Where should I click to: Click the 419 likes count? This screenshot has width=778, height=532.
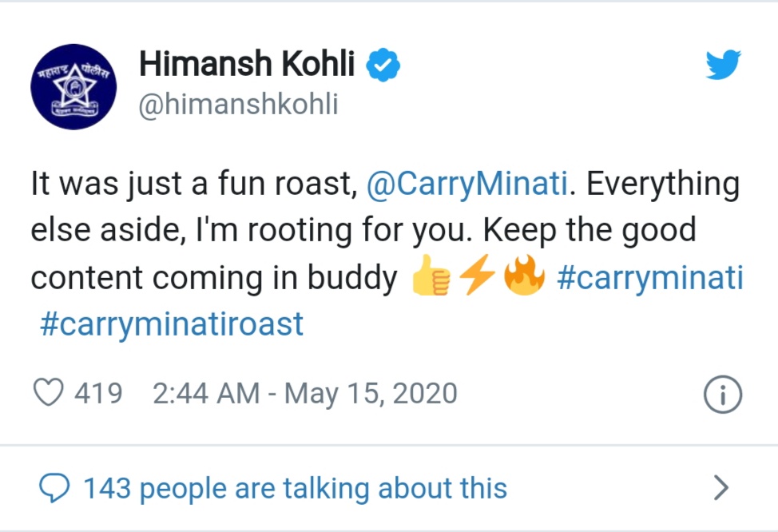98,394
